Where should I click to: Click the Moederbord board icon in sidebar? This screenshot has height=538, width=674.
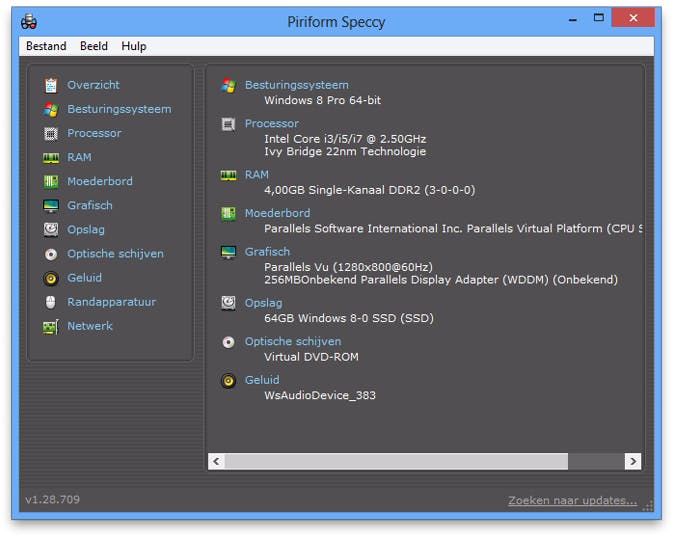point(51,182)
